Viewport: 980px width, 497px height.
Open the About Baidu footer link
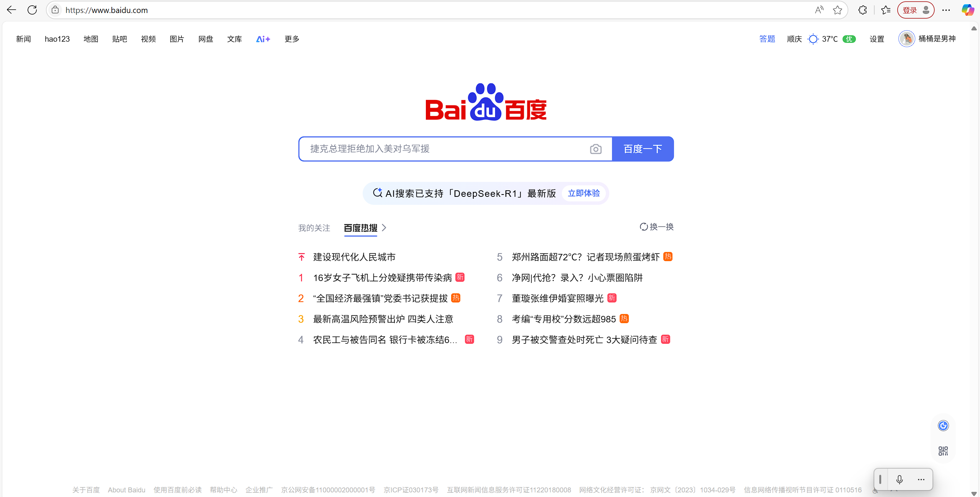126,490
